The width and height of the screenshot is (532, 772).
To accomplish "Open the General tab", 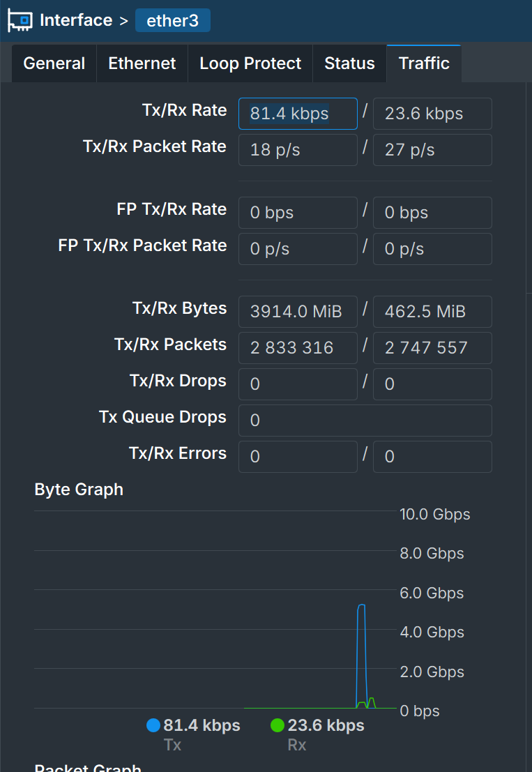I will (x=54, y=63).
